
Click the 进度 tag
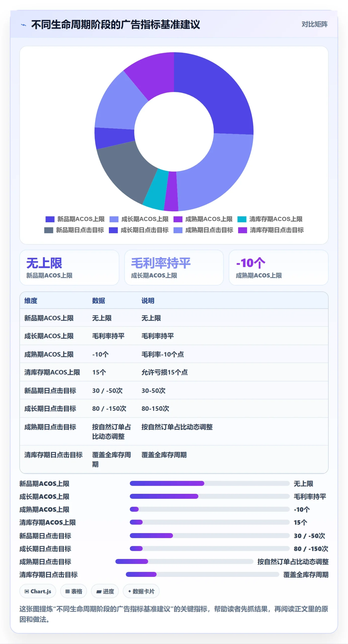[105, 591]
